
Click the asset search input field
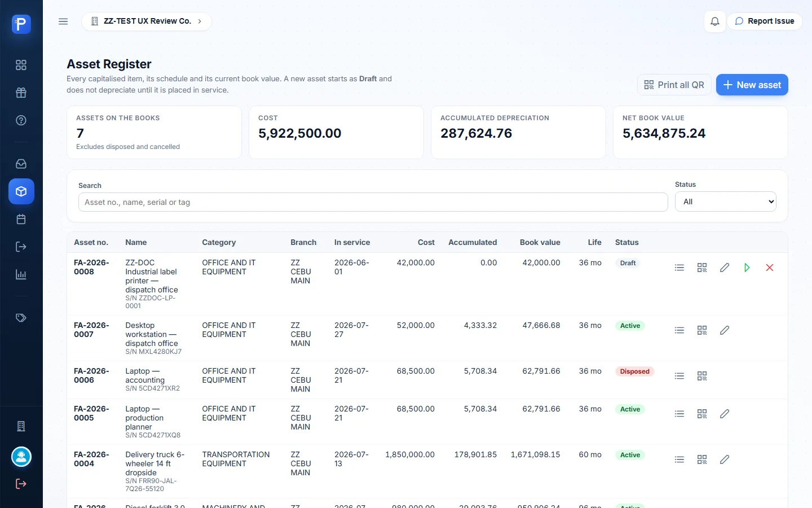pos(373,202)
